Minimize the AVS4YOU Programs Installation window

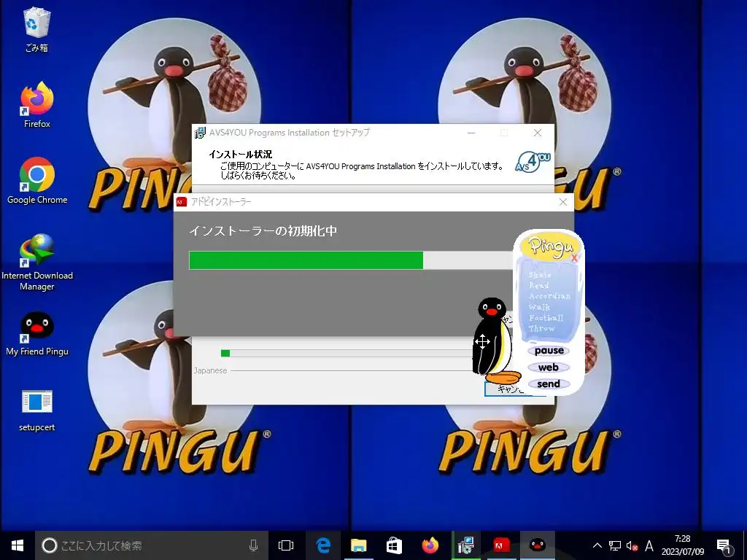pyautogui.click(x=471, y=133)
